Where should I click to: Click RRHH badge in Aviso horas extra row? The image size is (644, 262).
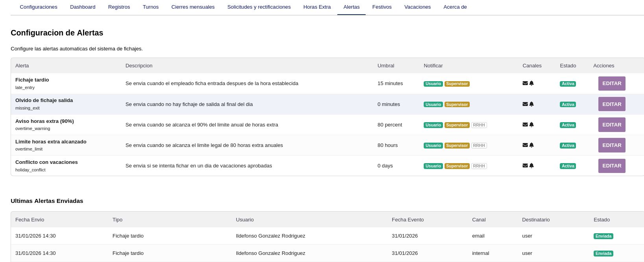click(x=479, y=125)
